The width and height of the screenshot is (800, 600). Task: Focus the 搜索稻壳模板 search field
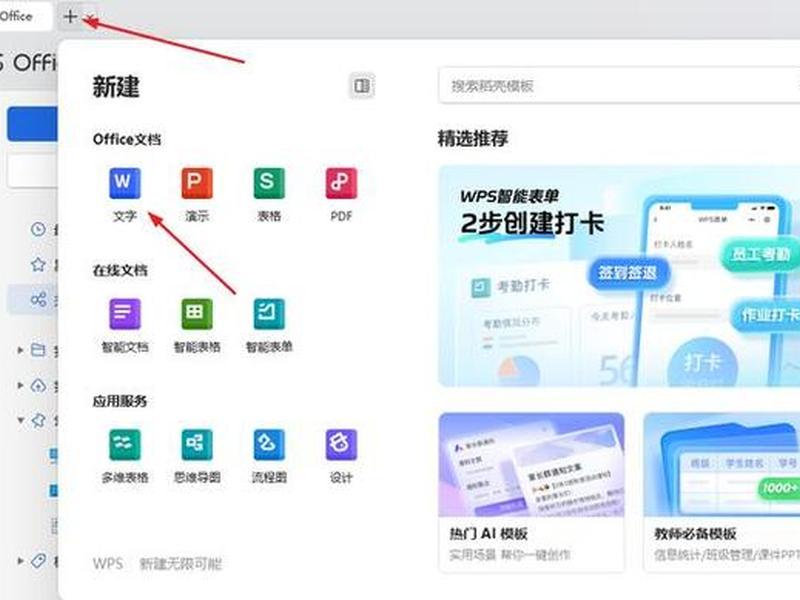[x=619, y=85]
